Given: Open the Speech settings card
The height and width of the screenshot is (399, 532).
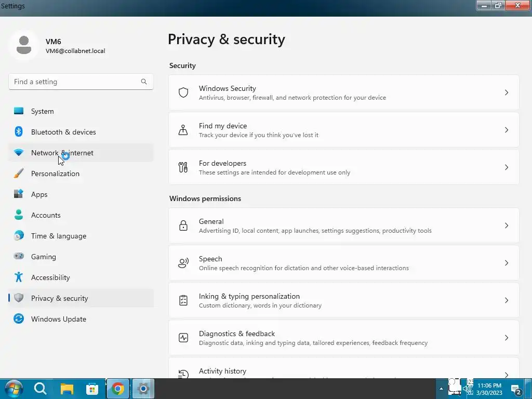Looking at the screenshot, I should tap(344, 263).
